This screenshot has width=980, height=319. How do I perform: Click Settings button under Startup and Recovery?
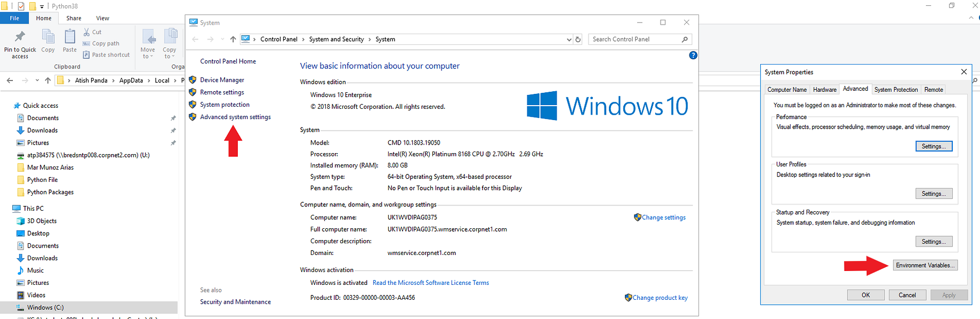(934, 242)
